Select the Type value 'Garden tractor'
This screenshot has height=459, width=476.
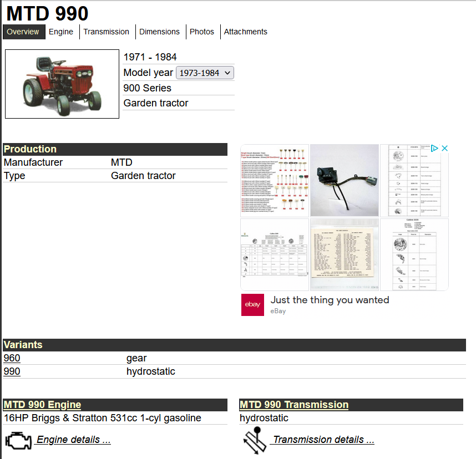143,176
